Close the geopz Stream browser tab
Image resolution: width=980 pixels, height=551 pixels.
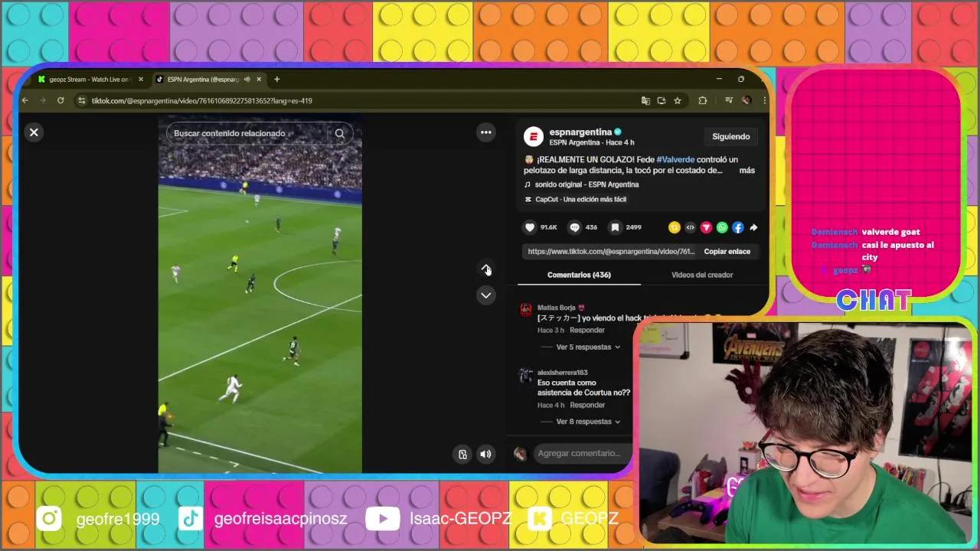tap(141, 79)
